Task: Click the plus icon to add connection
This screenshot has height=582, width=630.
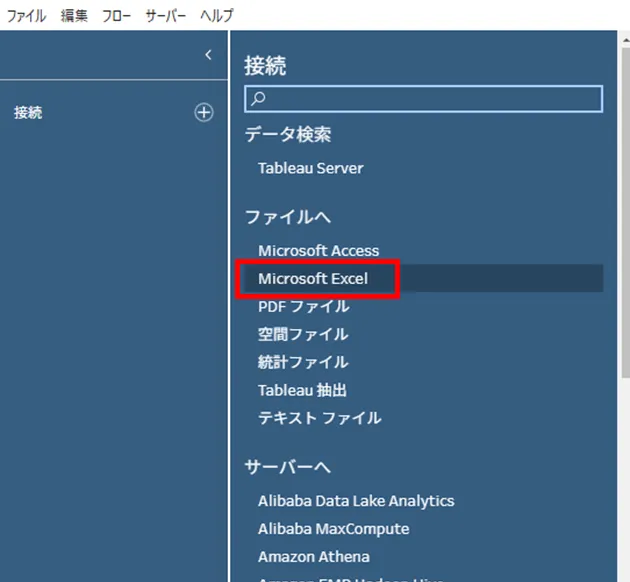Action: (204, 113)
